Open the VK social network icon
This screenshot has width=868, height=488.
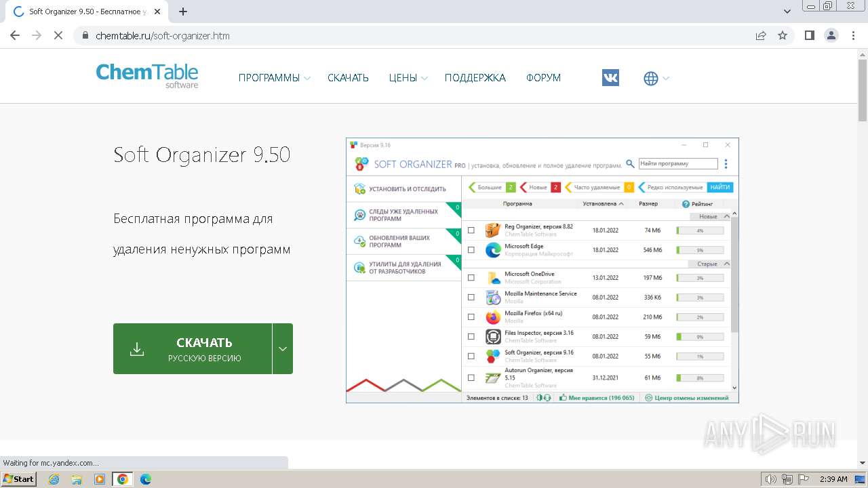click(x=610, y=78)
